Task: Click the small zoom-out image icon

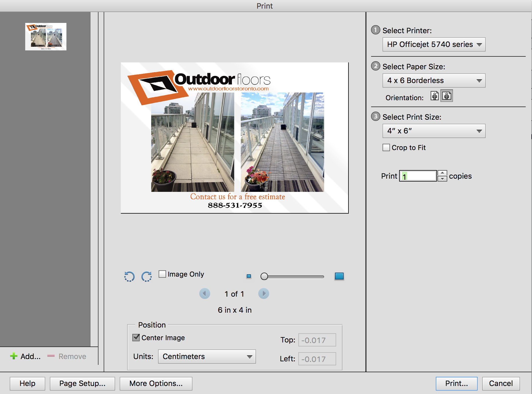Action: tap(249, 276)
